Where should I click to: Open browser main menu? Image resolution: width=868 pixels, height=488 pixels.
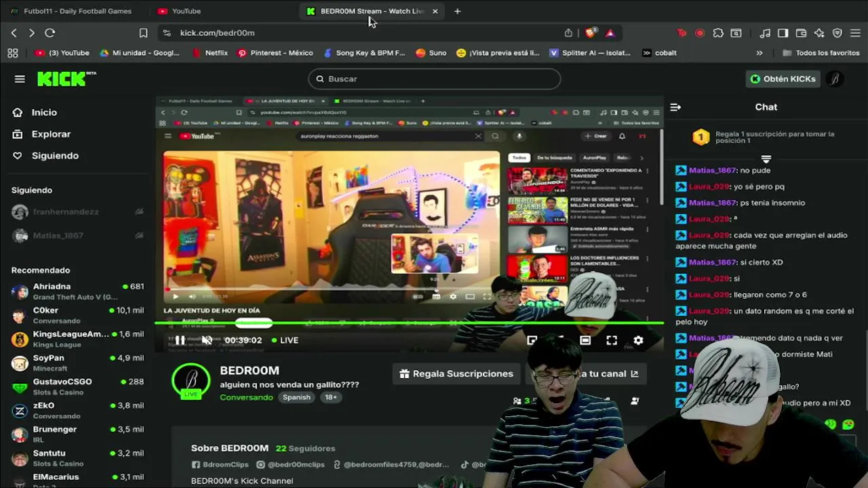tap(855, 33)
